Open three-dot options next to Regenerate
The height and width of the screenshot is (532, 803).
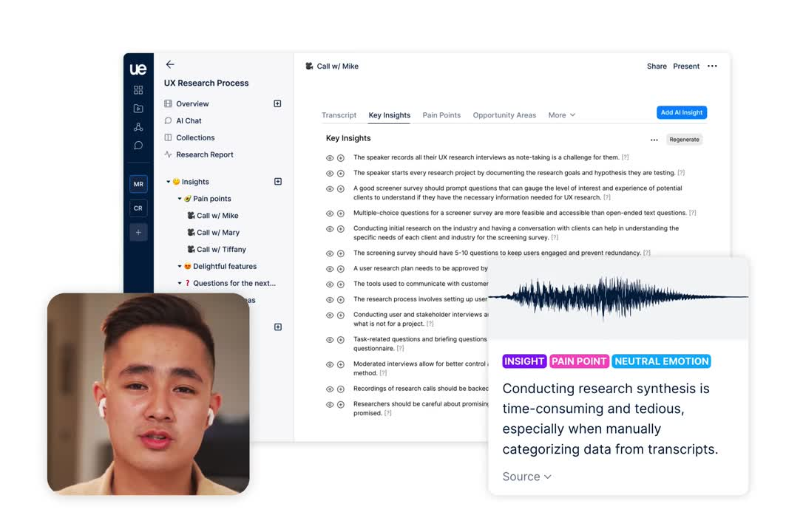click(x=654, y=140)
